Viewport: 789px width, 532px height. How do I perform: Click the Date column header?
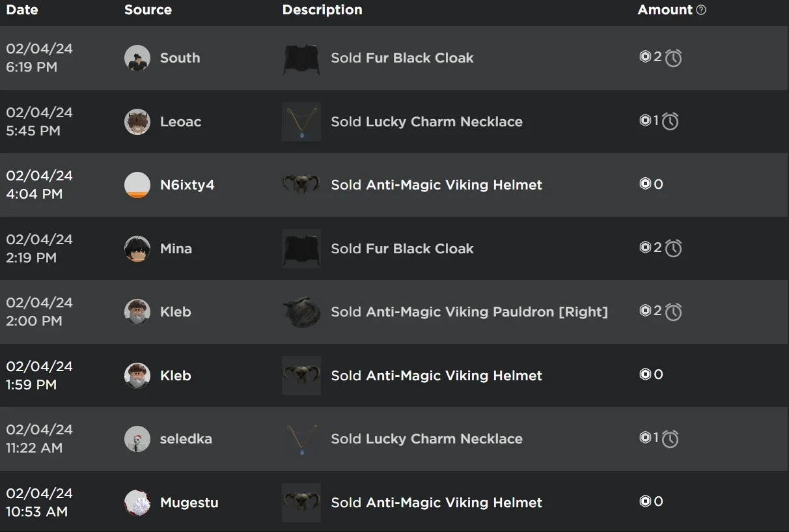click(x=21, y=10)
